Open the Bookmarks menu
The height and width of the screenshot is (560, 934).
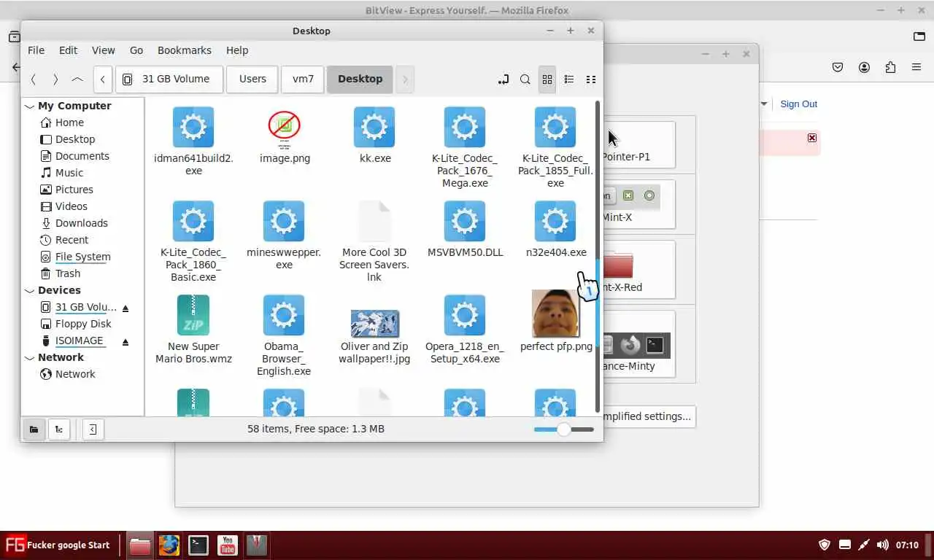[x=185, y=50]
